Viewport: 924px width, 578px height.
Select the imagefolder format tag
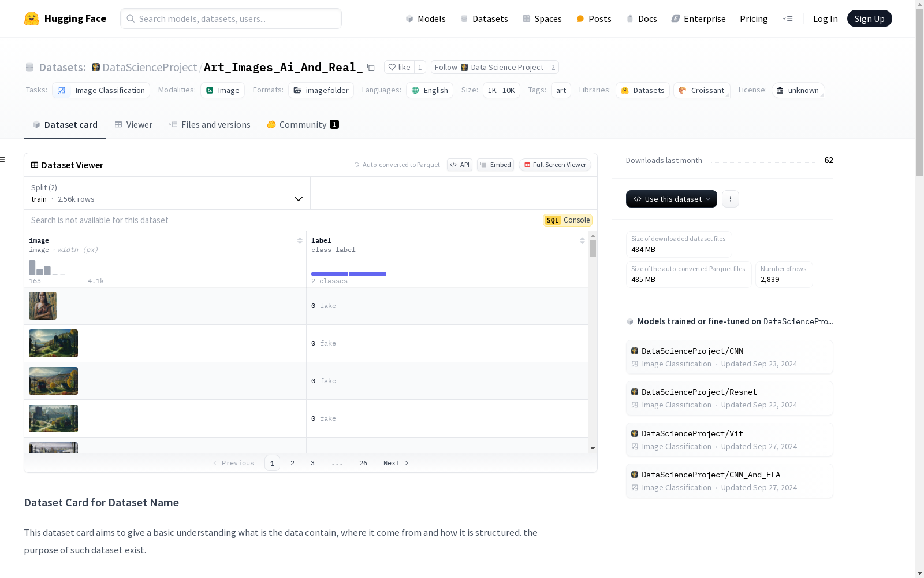tap(321, 90)
